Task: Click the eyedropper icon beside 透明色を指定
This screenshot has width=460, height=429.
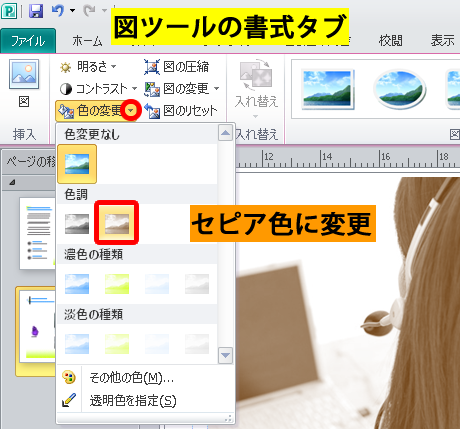Action: tap(69, 400)
